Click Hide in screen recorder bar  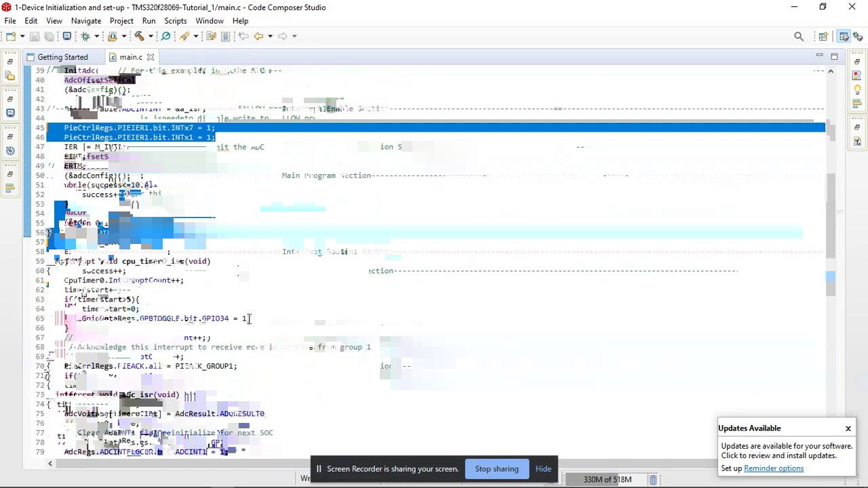click(x=543, y=469)
